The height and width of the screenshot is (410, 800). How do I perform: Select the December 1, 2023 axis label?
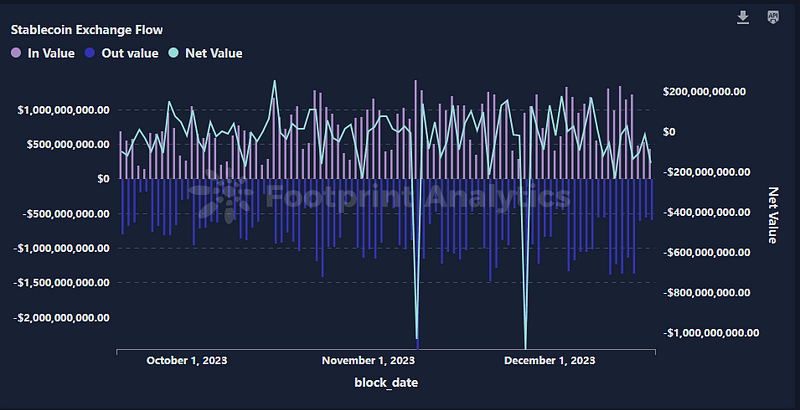pyautogui.click(x=549, y=361)
